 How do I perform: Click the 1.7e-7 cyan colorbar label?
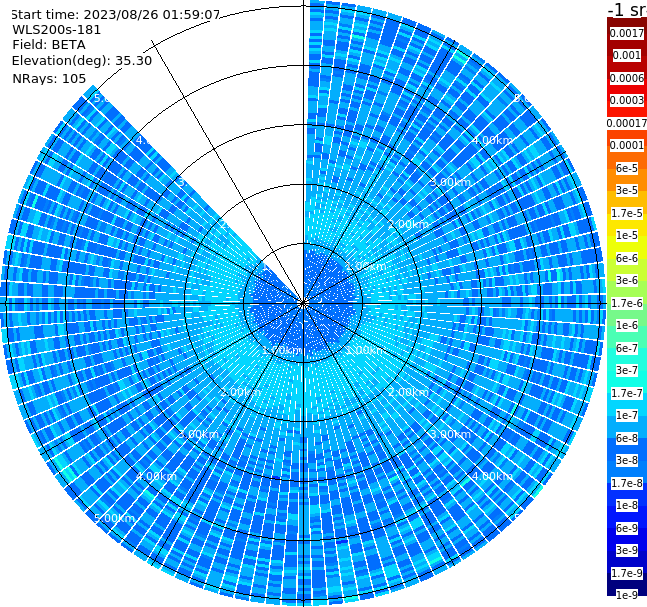point(626,393)
